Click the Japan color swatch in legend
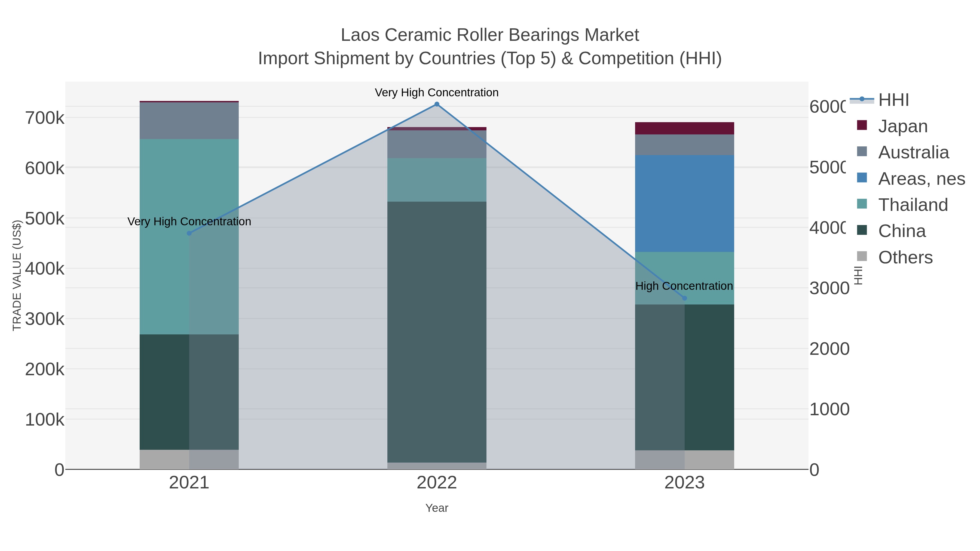The width and height of the screenshot is (980, 551). pyautogui.click(x=862, y=125)
